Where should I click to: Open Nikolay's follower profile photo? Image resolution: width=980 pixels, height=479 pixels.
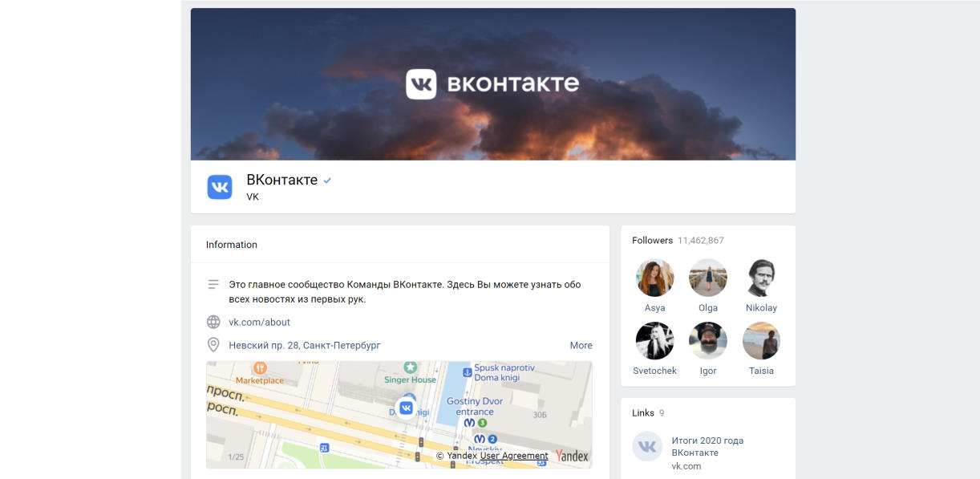(x=761, y=278)
